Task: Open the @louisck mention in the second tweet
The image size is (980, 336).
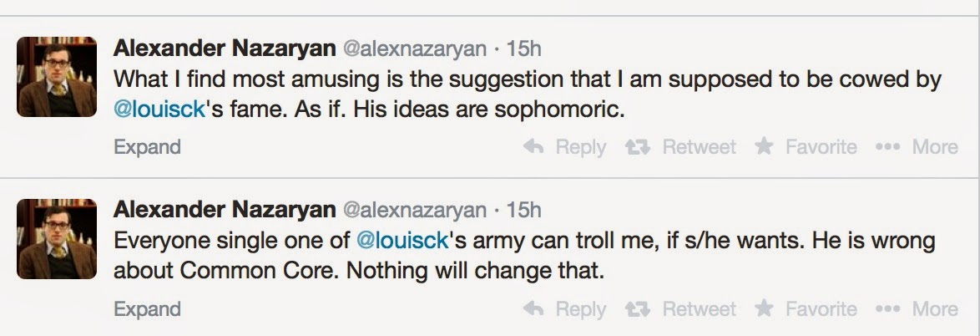Action: [x=403, y=242]
